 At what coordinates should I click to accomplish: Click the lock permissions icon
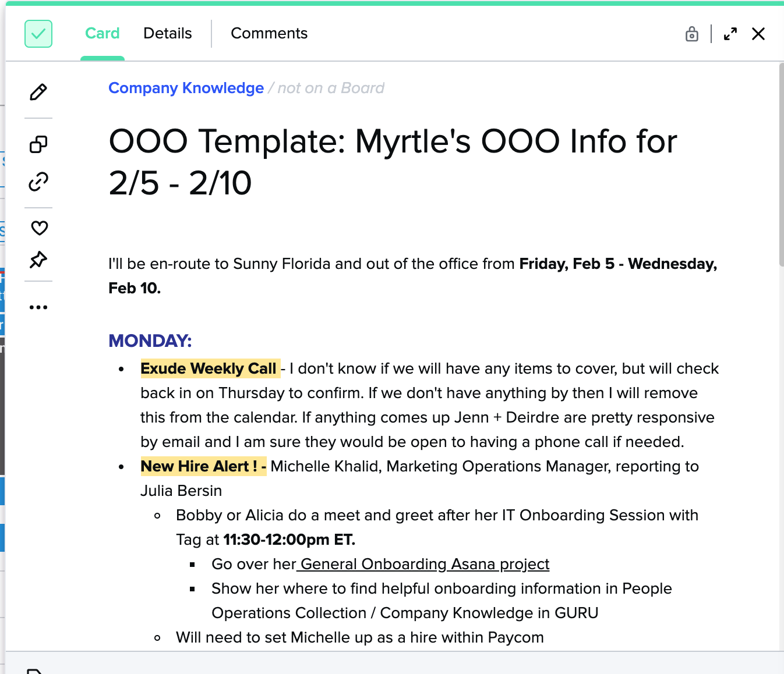tap(691, 34)
